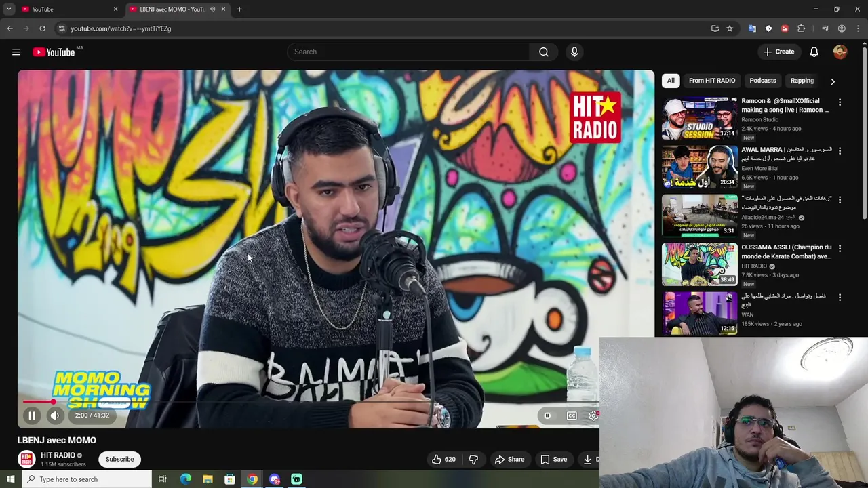Open options for the Ramoon & SmallX video

click(x=840, y=102)
